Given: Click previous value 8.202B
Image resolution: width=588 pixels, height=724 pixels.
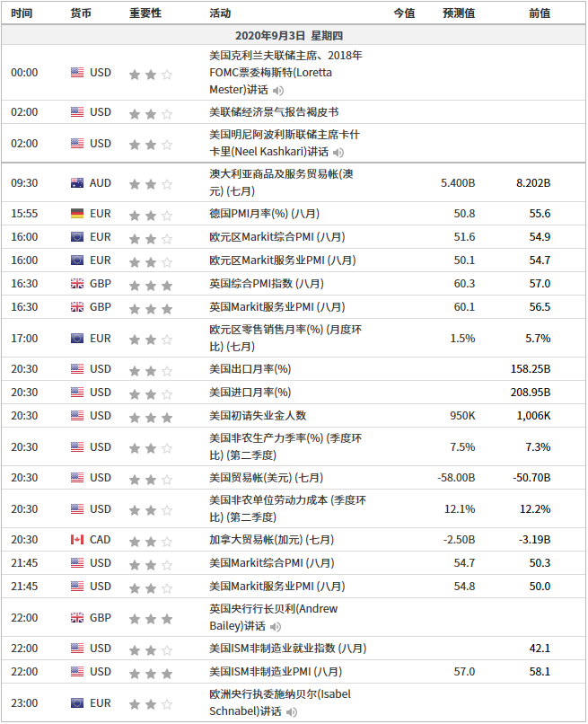Looking at the screenshot, I should coord(533,183).
